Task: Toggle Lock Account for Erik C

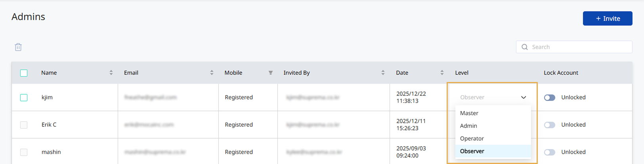Action: (550, 125)
